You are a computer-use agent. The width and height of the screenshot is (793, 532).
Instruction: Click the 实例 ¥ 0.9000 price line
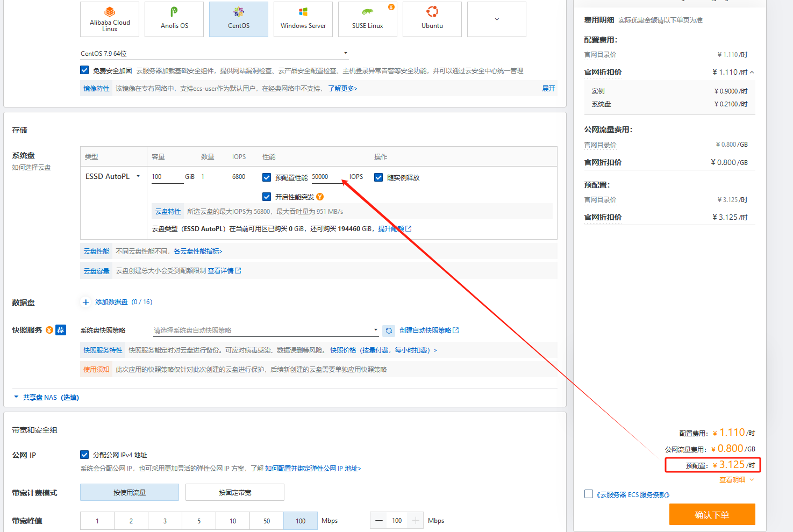669,91
